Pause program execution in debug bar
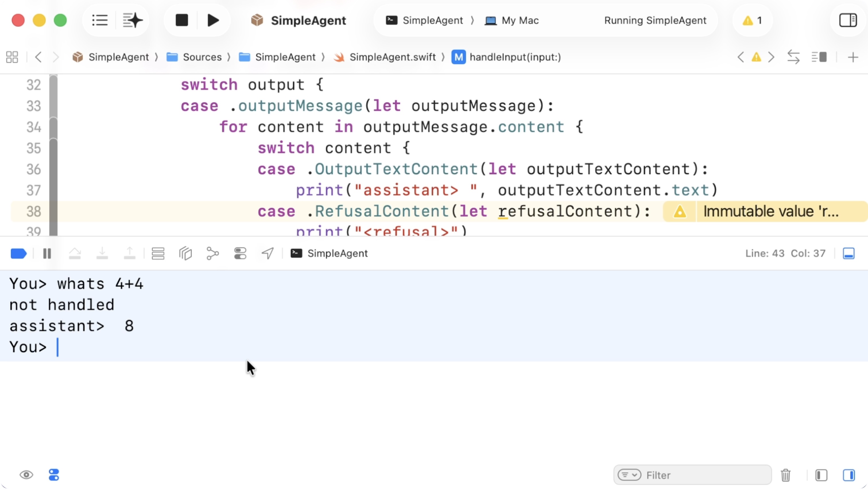 pyautogui.click(x=47, y=254)
